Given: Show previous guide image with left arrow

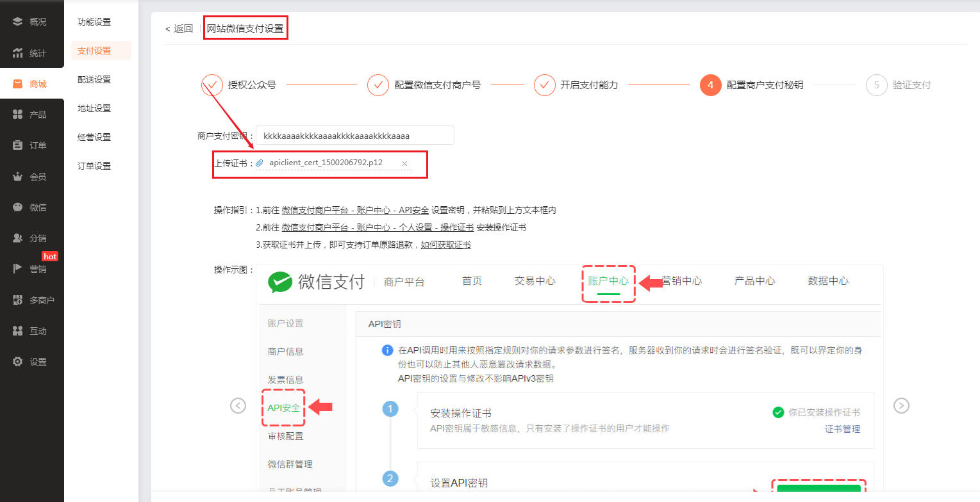Looking at the screenshot, I should (x=238, y=405).
